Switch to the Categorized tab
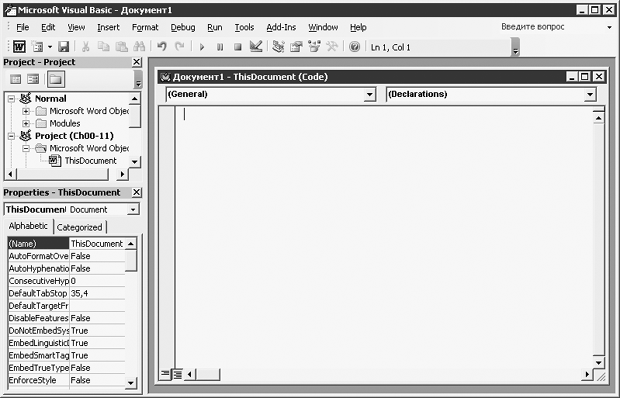This screenshot has width=620, height=398. pos(79,227)
